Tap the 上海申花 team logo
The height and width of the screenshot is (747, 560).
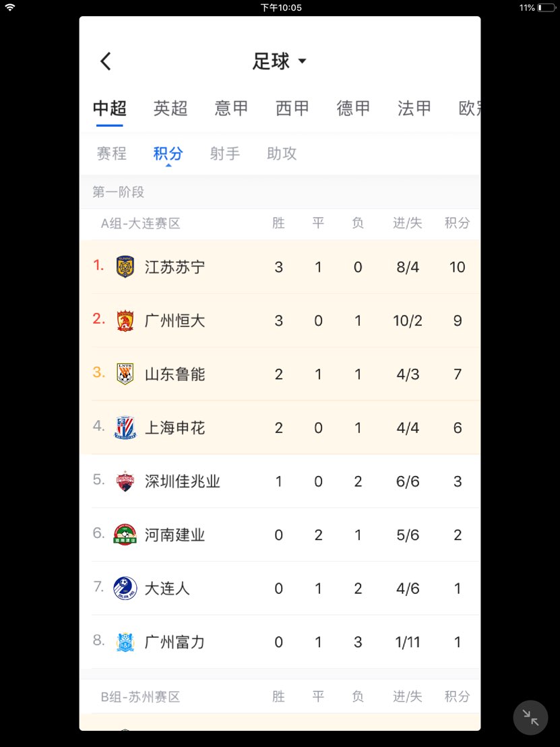(x=125, y=427)
